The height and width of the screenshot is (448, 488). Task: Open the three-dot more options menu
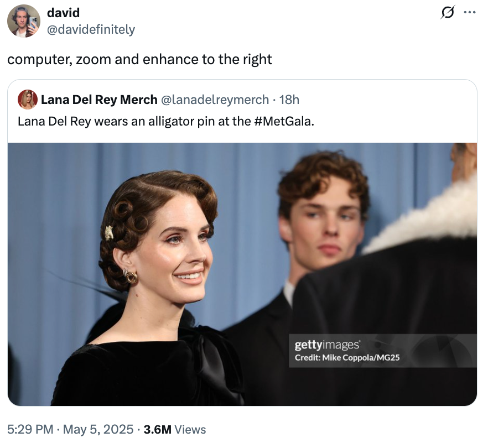(470, 13)
